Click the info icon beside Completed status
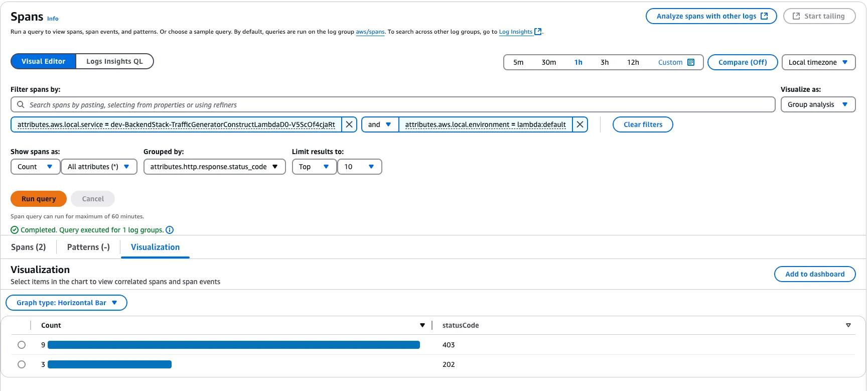This screenshot has width=868, height=391. click(x=170, y=230)
